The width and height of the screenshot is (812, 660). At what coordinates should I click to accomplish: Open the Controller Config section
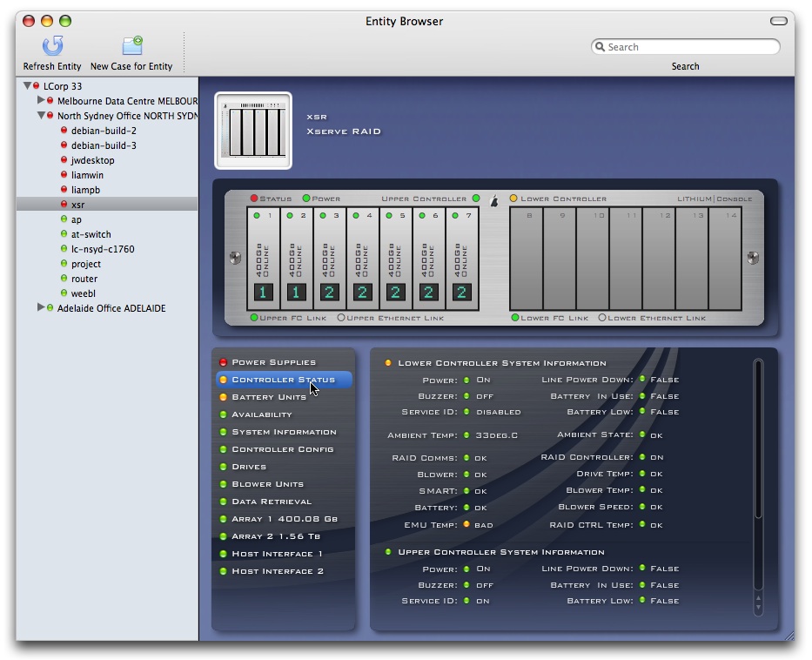tap(284, 449)
